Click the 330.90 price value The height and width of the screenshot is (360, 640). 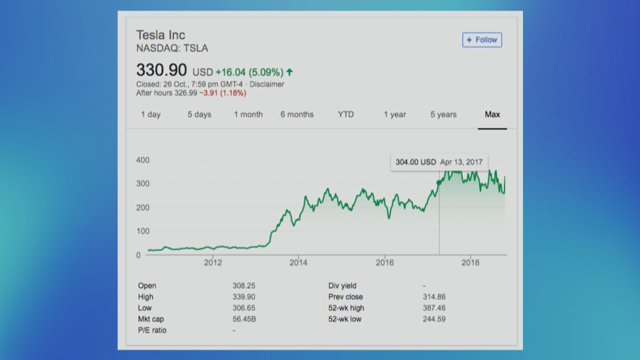pos(162,70)
